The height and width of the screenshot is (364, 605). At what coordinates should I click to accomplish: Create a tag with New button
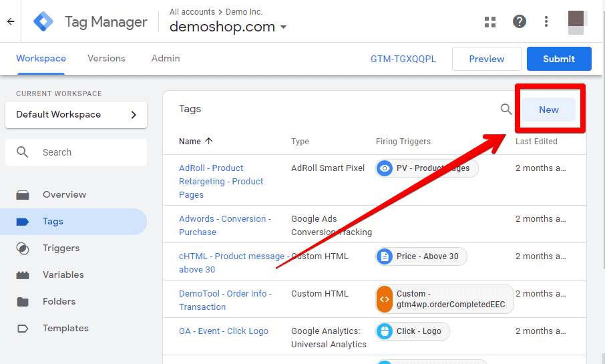tap(549, 110)
